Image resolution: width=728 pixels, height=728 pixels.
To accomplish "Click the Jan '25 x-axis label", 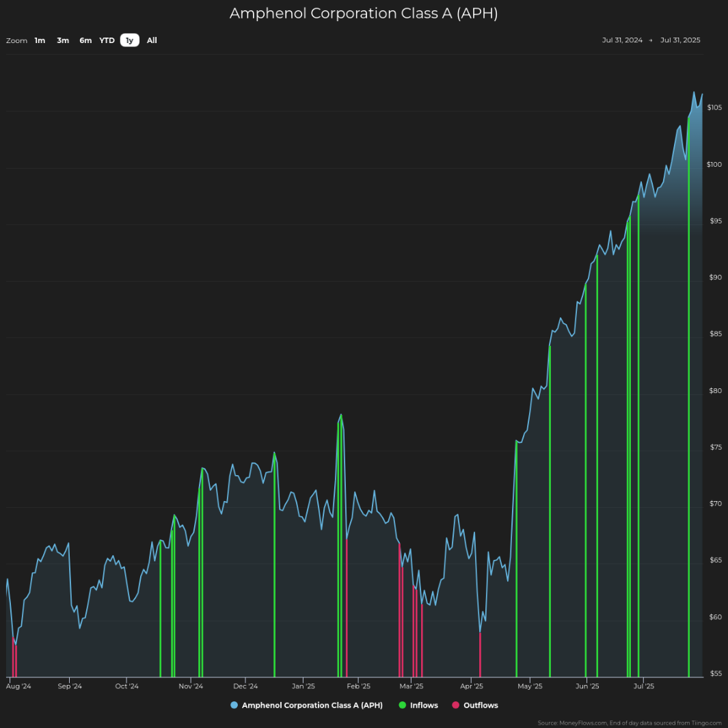I will [304, 686].
